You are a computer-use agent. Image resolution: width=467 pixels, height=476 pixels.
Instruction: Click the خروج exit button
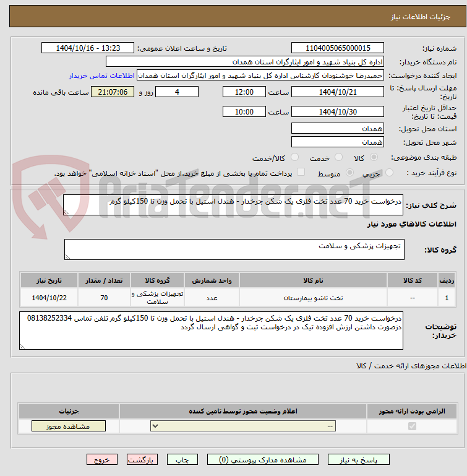(x=102, y=460)
